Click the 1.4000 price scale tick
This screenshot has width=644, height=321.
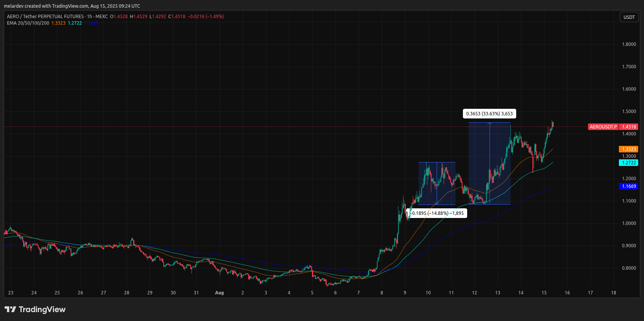(x=629, y=134)
